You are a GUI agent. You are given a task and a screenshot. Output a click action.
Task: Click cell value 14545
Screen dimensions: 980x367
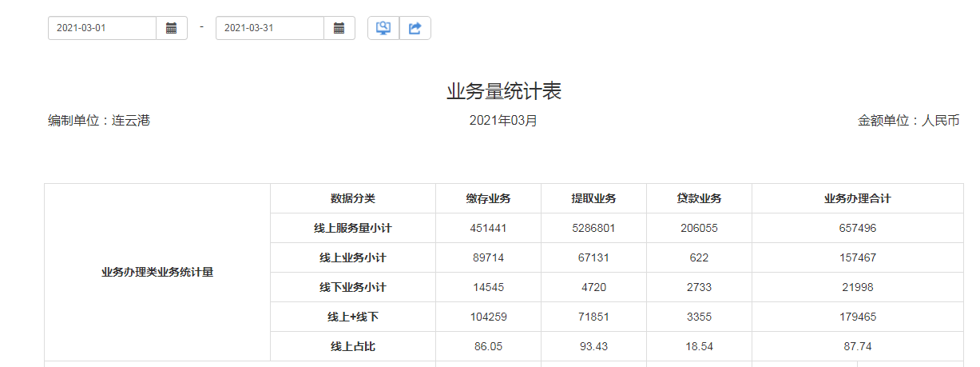[x=489, y=287]
